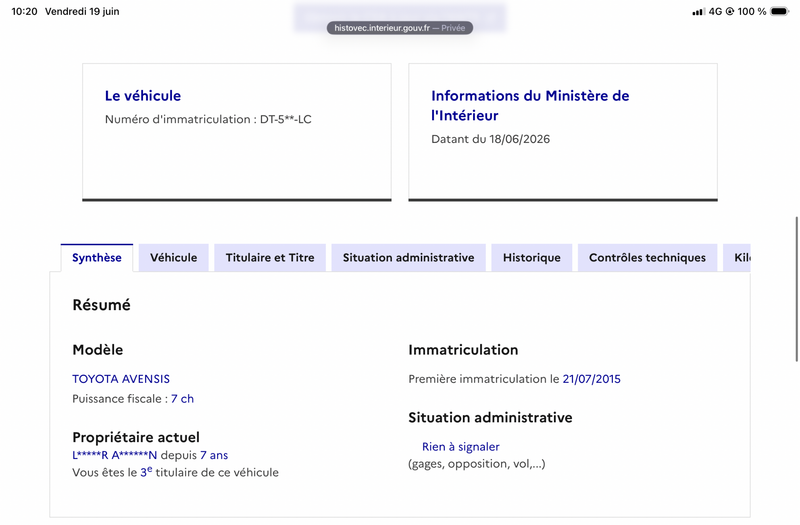The height and width of the screenshot is (525, 800).
Task: Click the Le véhicule card heading
Action: tap(143, 96)
